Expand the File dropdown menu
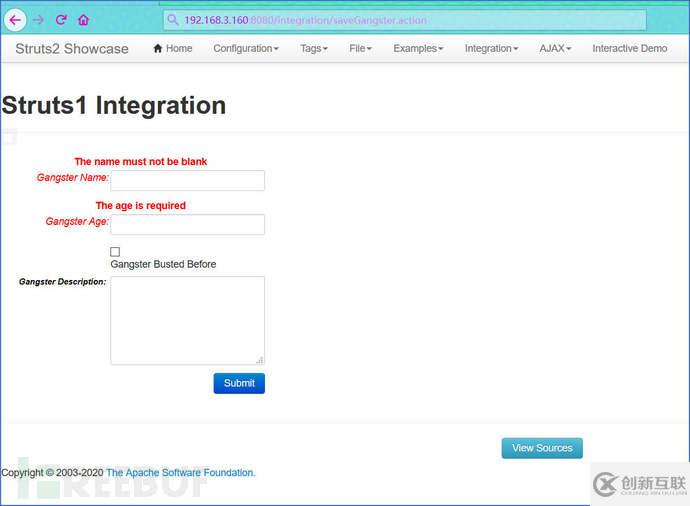690x506 pixels. click(x=360, y=48)
